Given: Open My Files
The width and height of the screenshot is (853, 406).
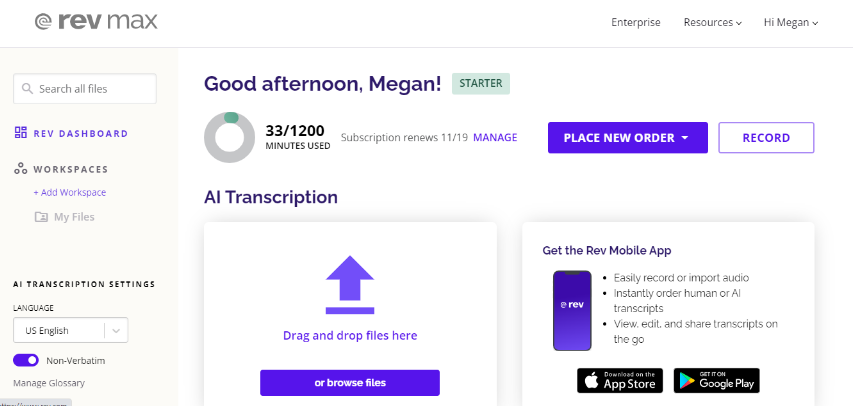Looking at the screenshot, I should point(74,217).
